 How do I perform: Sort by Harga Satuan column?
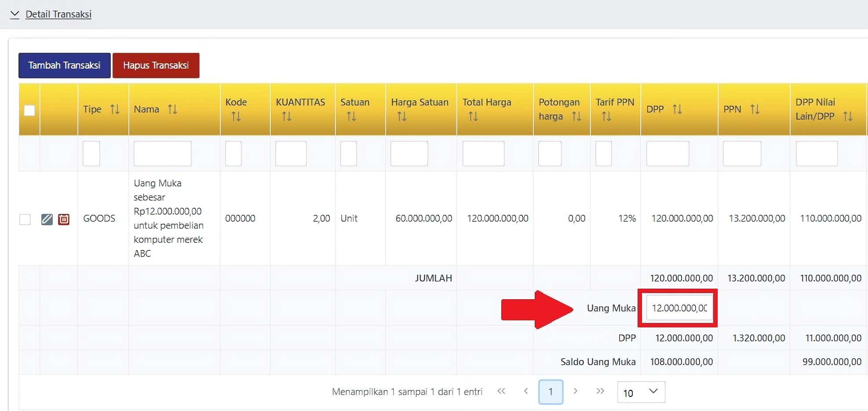(x=402, y=117)
